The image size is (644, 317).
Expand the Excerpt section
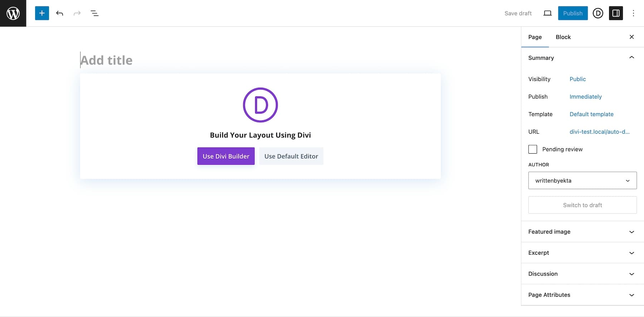click(582, 253)
